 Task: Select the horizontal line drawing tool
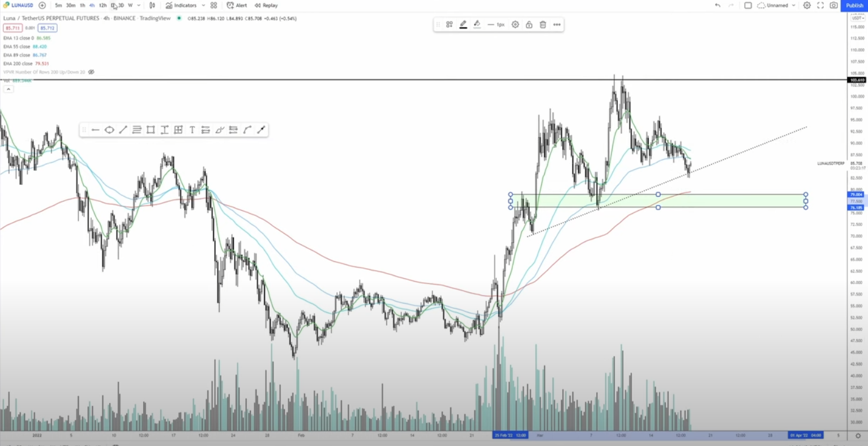[x=95, y=130]
